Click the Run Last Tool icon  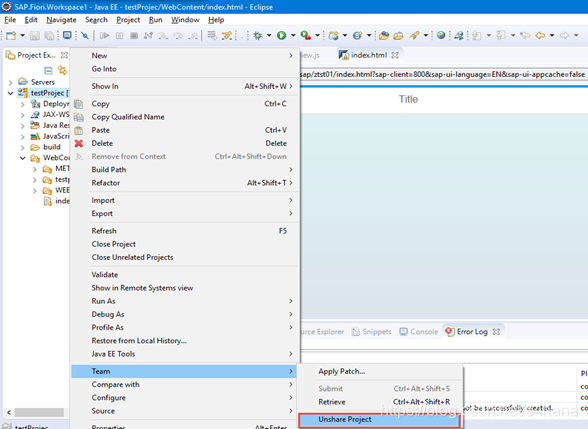click(x=306, y=36)
